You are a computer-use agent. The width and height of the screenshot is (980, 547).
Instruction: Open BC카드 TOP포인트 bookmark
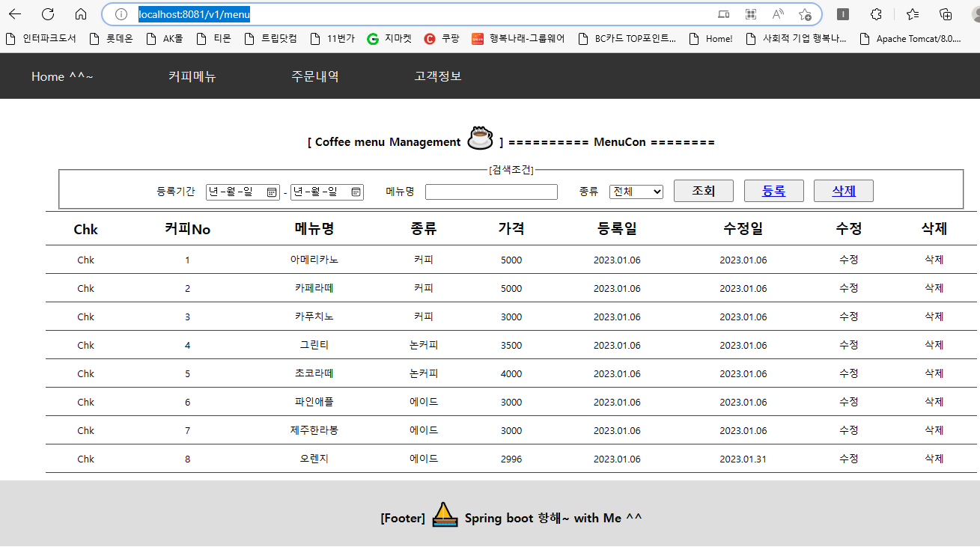coord(627,39)
